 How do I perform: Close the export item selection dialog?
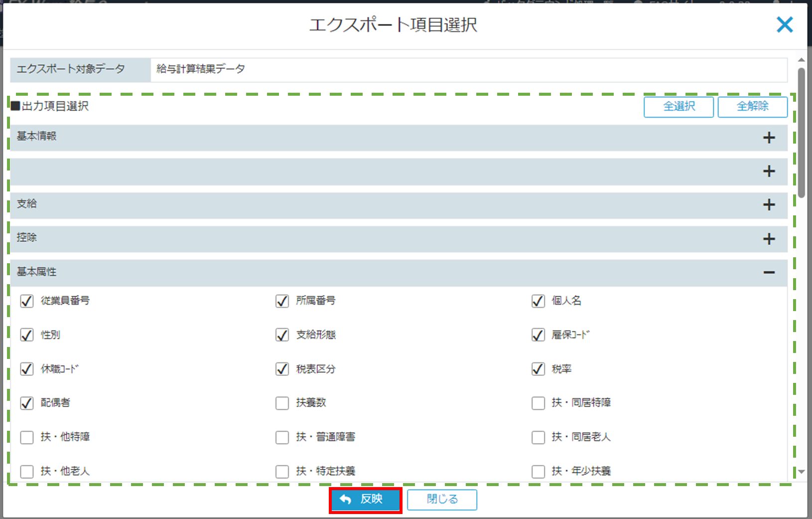[x=784, y=24]
